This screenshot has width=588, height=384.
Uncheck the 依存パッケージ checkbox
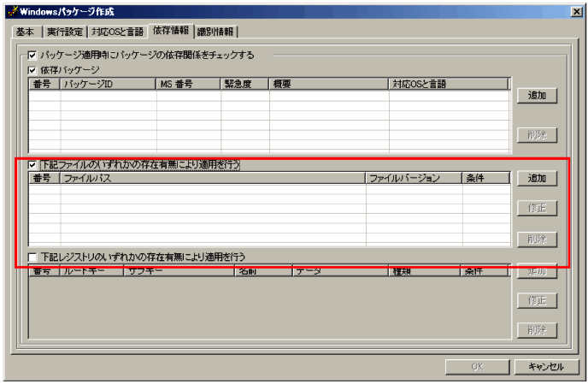(32, 70)
